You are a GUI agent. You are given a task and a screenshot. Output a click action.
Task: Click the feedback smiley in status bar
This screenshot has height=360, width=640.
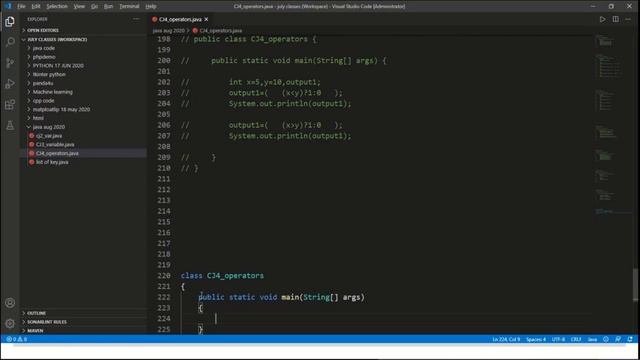coord(606,339)
